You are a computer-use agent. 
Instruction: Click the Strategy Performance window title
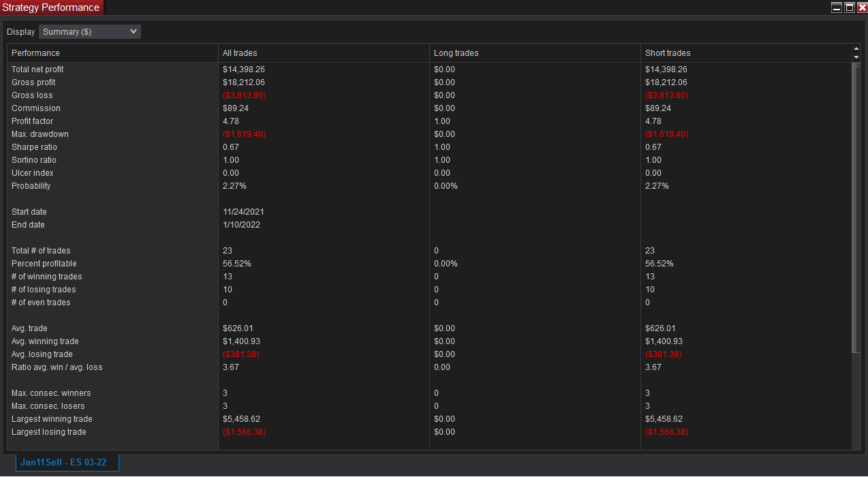point(51,7)
